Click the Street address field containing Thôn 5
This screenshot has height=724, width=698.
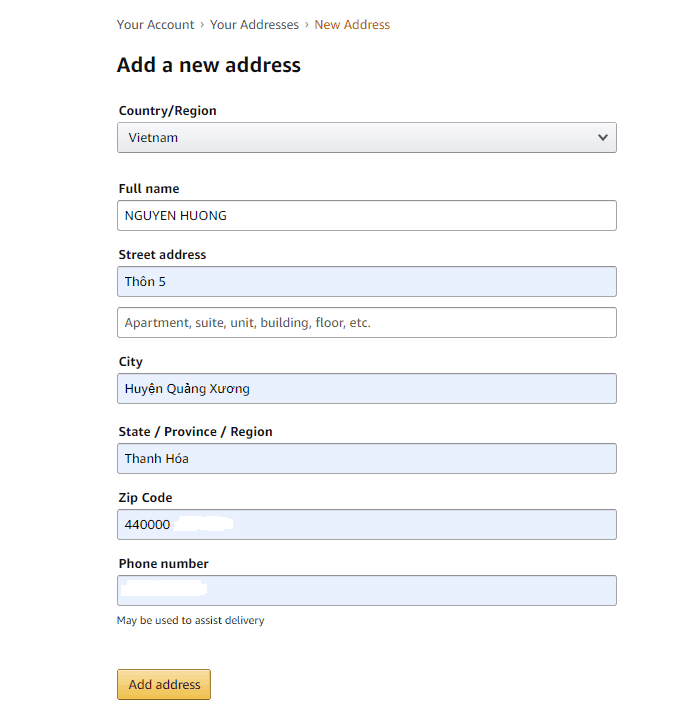pos(366,282)
